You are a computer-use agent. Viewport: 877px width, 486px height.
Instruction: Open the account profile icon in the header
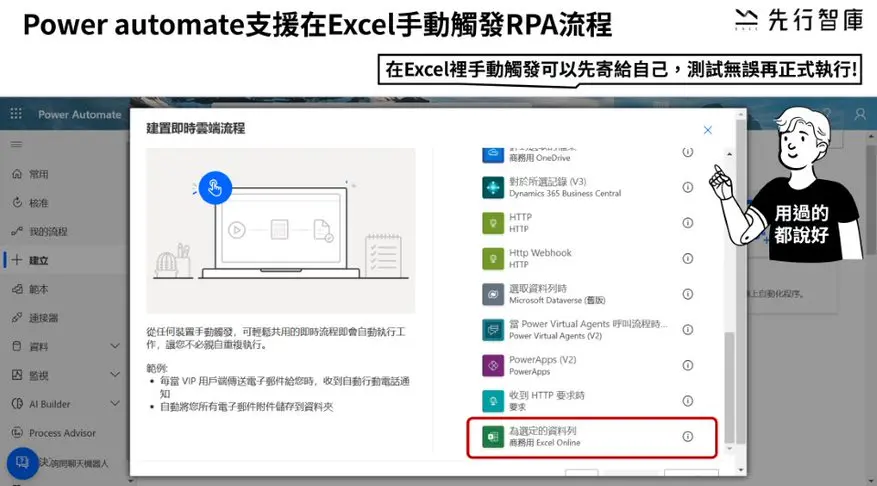click(x=860, y=114)
